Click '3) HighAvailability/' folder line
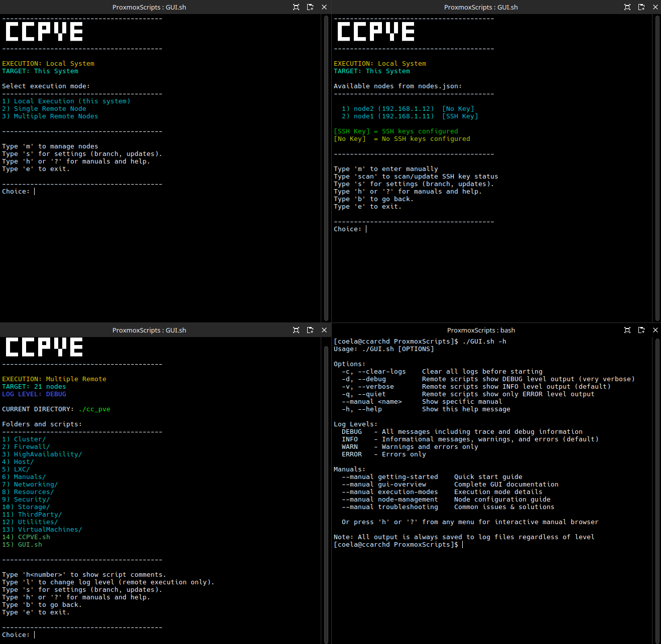 tap(42, 454)
